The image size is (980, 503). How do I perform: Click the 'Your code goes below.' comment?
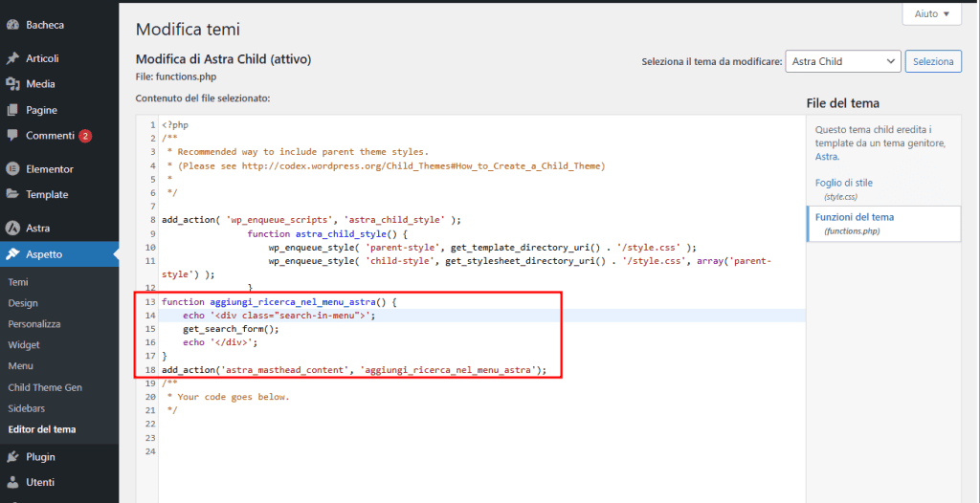click(x=228, y=397)
